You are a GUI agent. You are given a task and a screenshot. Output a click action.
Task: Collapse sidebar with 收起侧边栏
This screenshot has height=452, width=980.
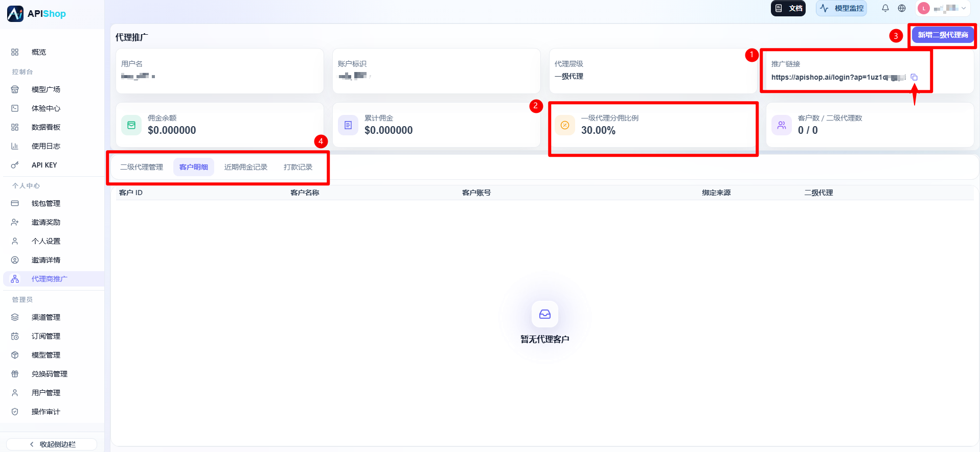point(52,444)
